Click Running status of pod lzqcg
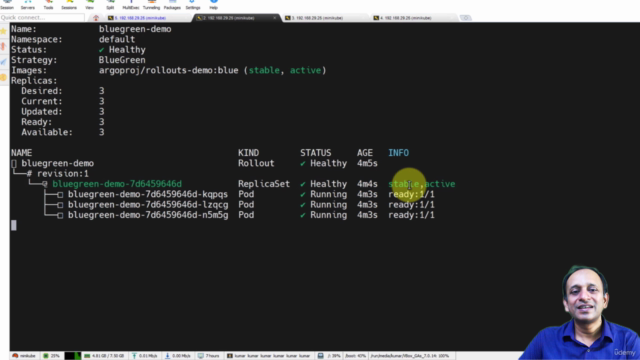The height and width of the screenshot is (360, 640). (x=329, y=204)
